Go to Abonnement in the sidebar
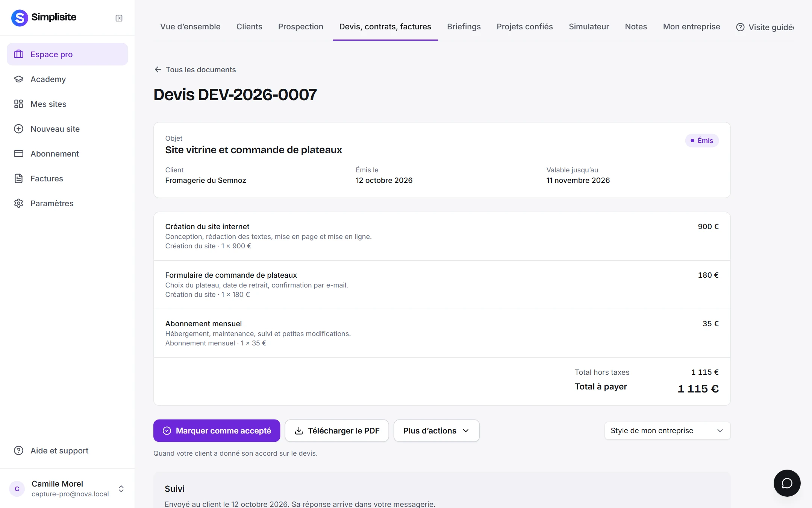Viewport: 812px width, 508px height. (x=67, y=154)
